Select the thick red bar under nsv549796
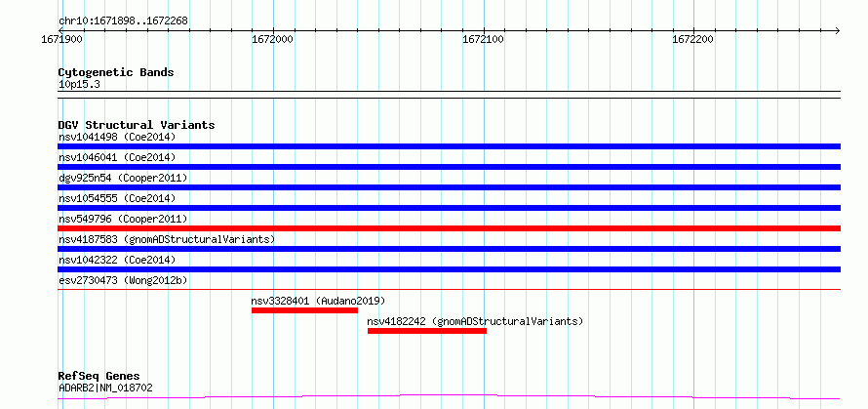Image resolution: width=868 pixels, height=409 pixels. click(449, 228)
